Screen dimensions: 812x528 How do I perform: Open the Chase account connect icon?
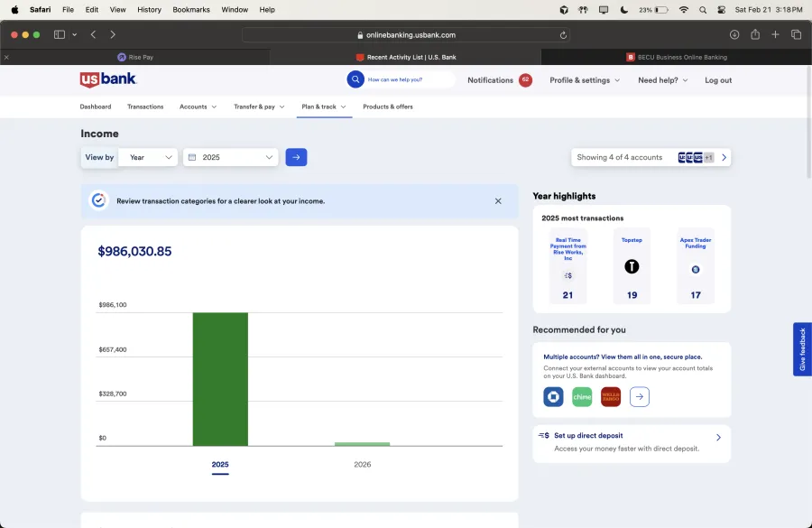point(553,397)
